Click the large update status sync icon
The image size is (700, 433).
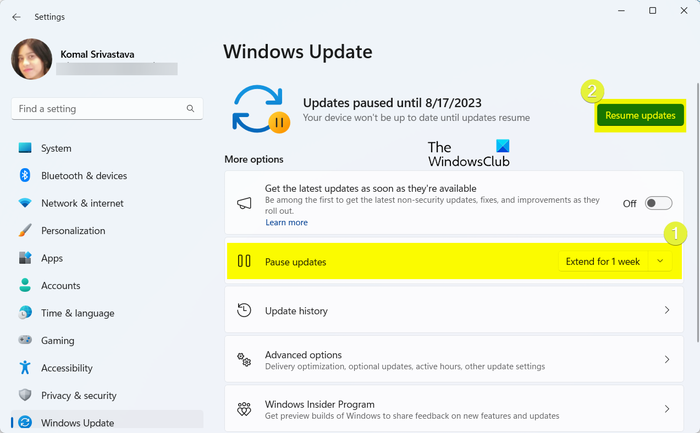coord(260,109)
